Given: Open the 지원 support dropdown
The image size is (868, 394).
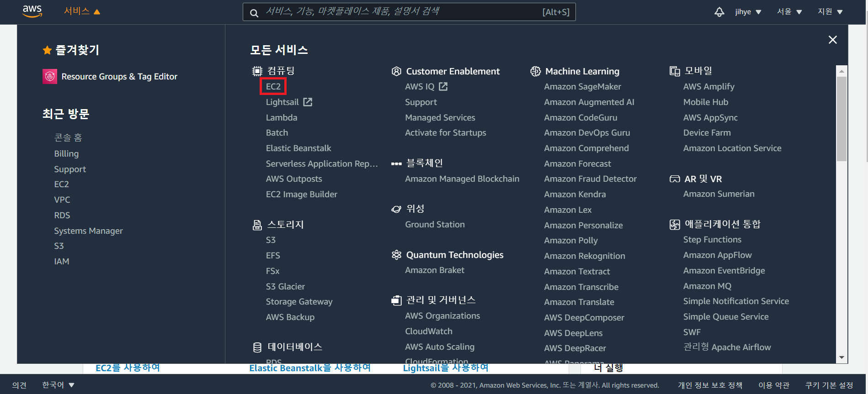Looking at the screenshot, I should click(x=830, y=12).
